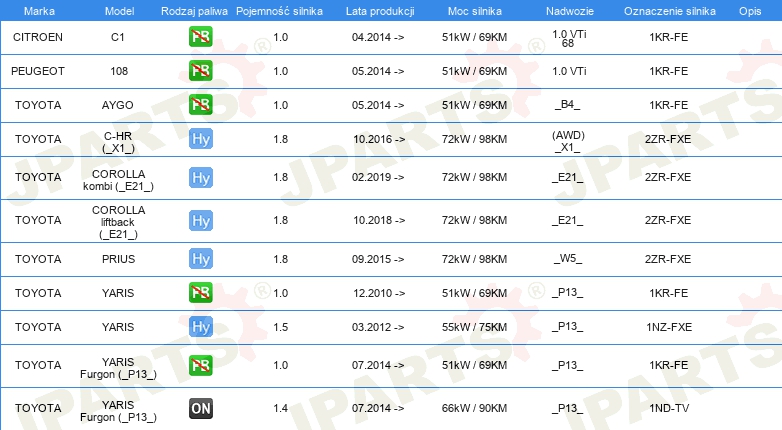782x430 pixels.
Task: Click the 1.5 engine capacity cell
Action: 280,327
